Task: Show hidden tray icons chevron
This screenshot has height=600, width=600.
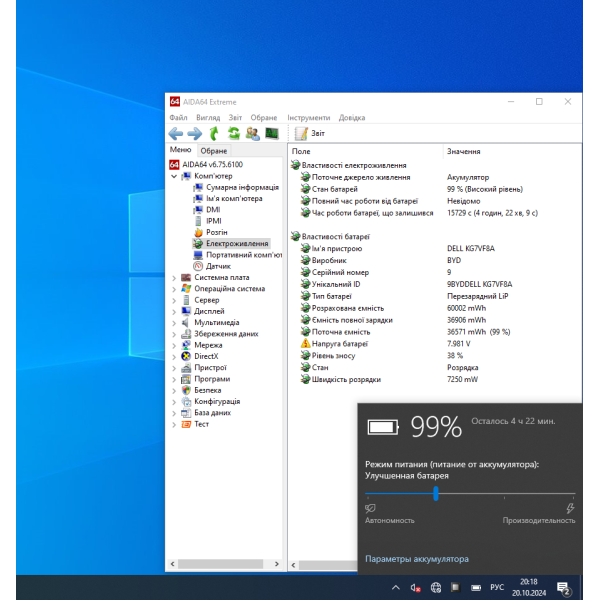Action: click(396, 587)
